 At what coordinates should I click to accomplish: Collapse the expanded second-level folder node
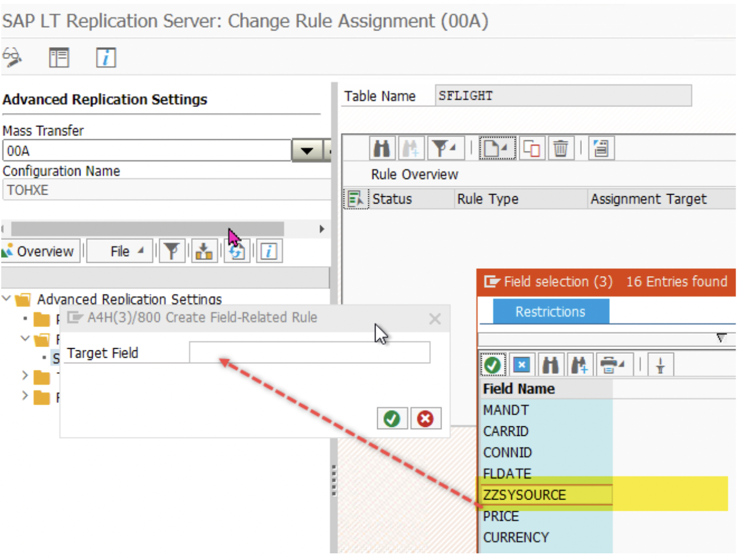(x=25, y=338)
